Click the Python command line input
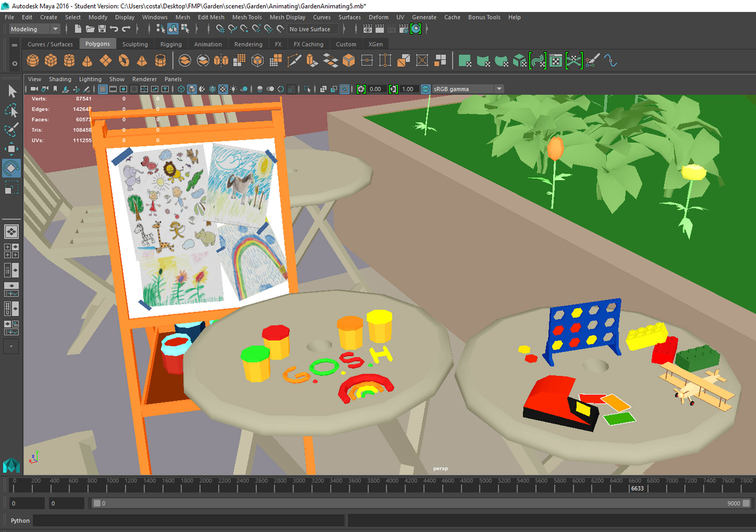The width and height of the screenshot is (756, 532). (188, 520)
